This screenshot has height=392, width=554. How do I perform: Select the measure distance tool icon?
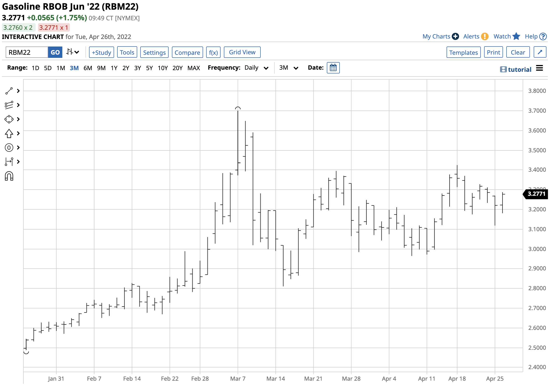coord(9,162)
